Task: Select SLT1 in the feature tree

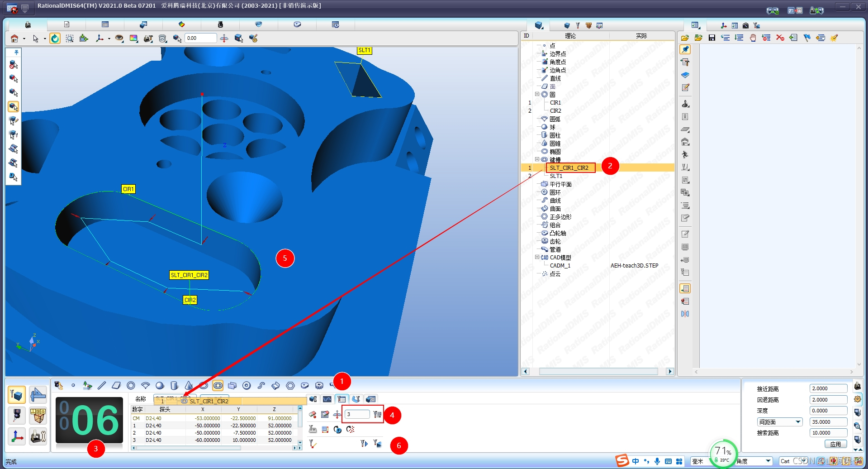Action: tap(556, 176)
